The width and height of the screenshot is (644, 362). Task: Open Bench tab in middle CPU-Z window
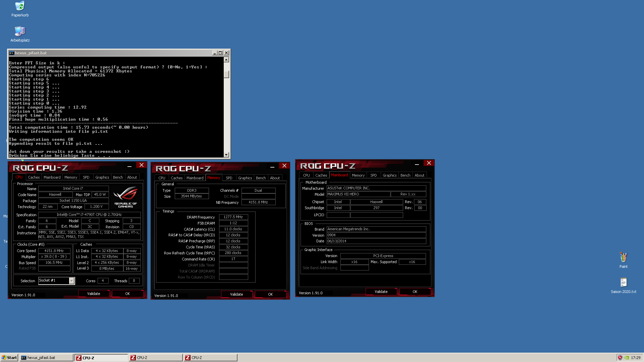(x=261, y=178)
